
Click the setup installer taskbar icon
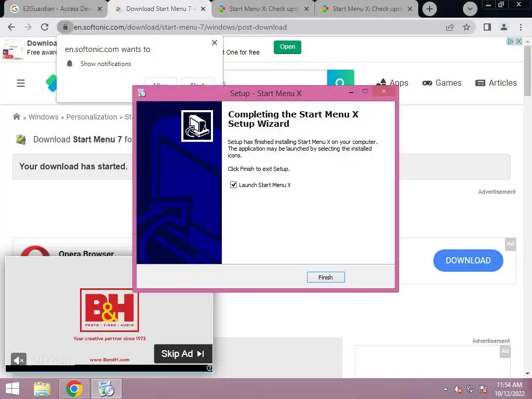(x=107, y=389)
